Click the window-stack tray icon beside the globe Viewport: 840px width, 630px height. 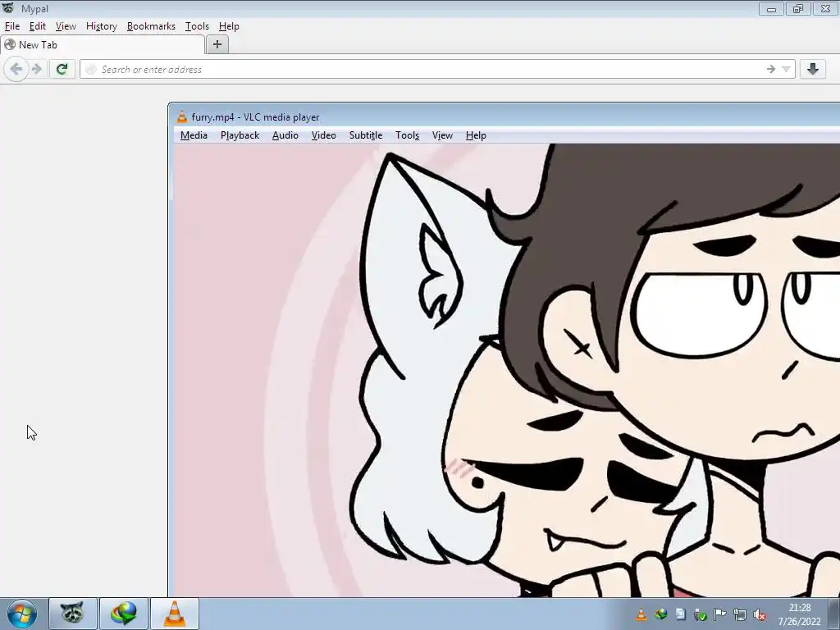click(x=680, y=614)
